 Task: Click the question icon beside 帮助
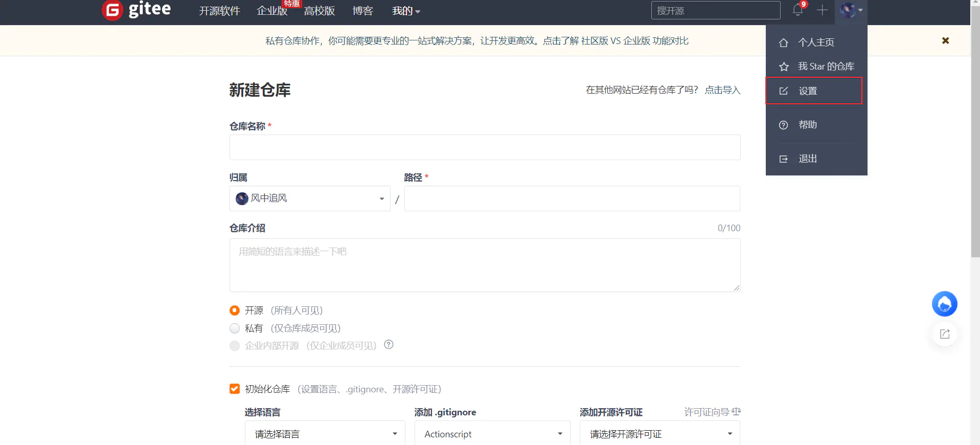coord(783,125)
